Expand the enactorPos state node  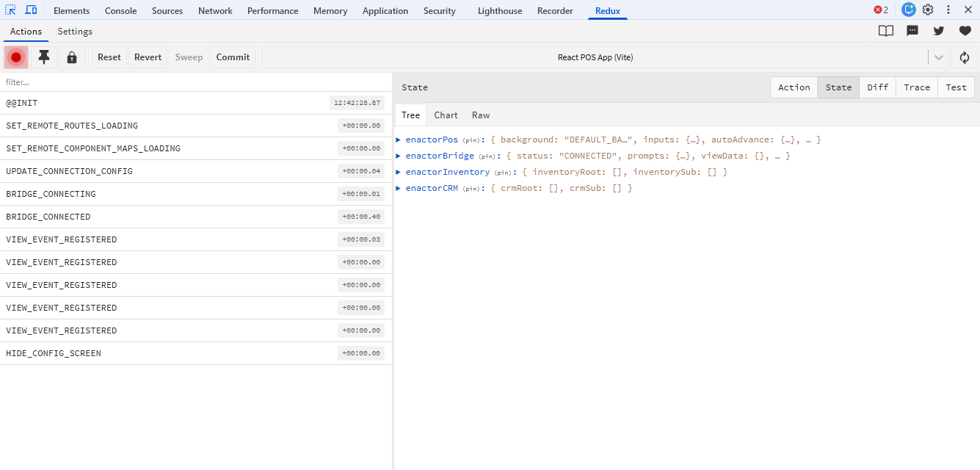[x=397, y=139]
